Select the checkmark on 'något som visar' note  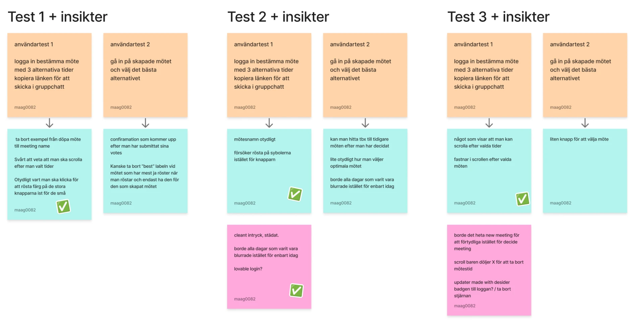pos(523,199)
